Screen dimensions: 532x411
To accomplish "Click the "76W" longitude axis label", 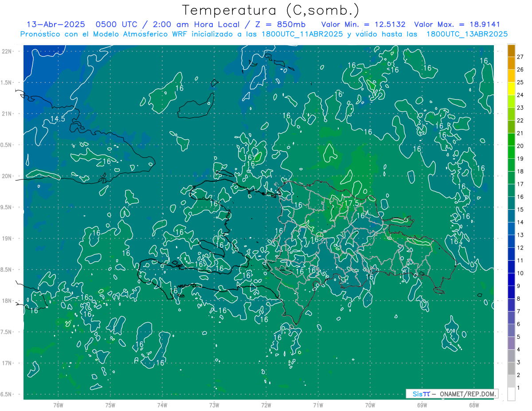I will point(58,405).
